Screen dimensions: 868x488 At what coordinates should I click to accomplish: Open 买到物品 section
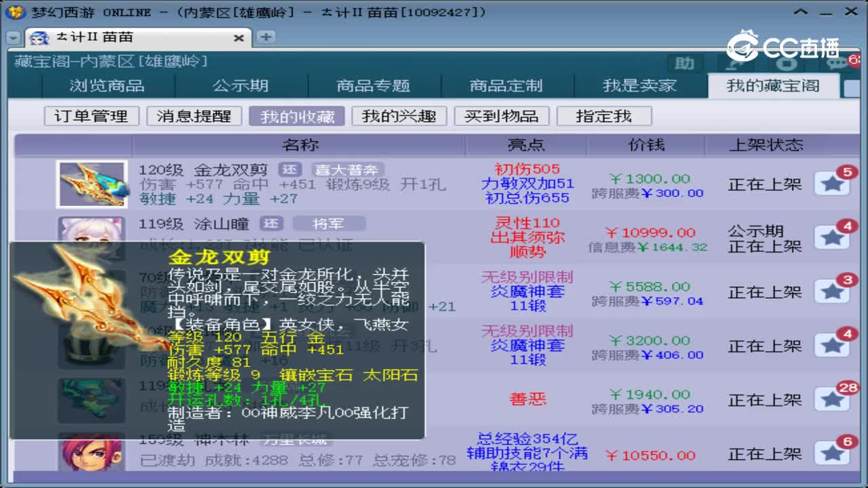[x=502, y=116]
